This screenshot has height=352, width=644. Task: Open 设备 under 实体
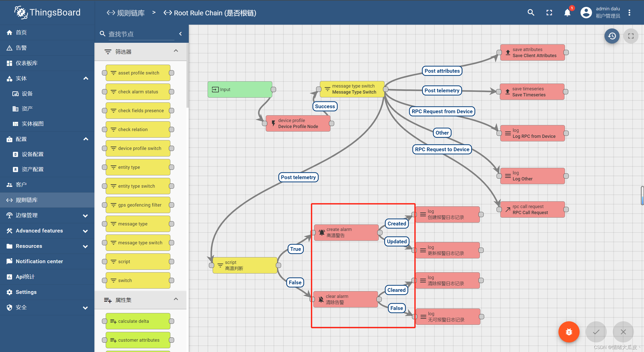[x=47, y=94]
